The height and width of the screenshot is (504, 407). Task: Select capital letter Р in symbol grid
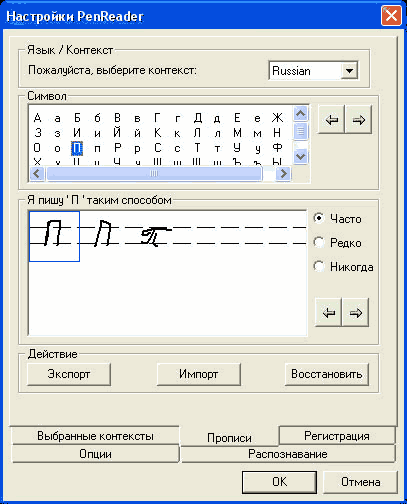click(x=117, y=148)
